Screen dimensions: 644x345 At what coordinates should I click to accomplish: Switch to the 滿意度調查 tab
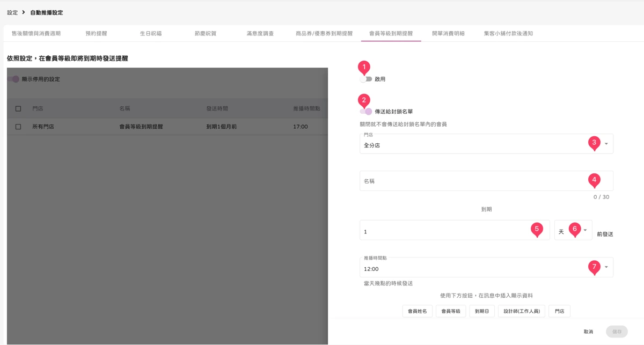[260, 33]
